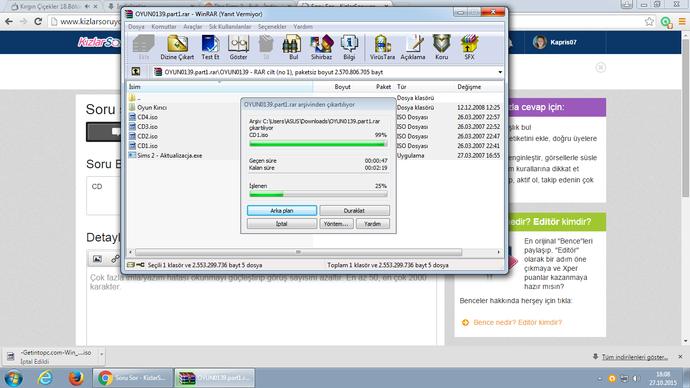Click the Açıklama comment toolbar icon
The image size is (690, 388).
[x=413, y=48]
